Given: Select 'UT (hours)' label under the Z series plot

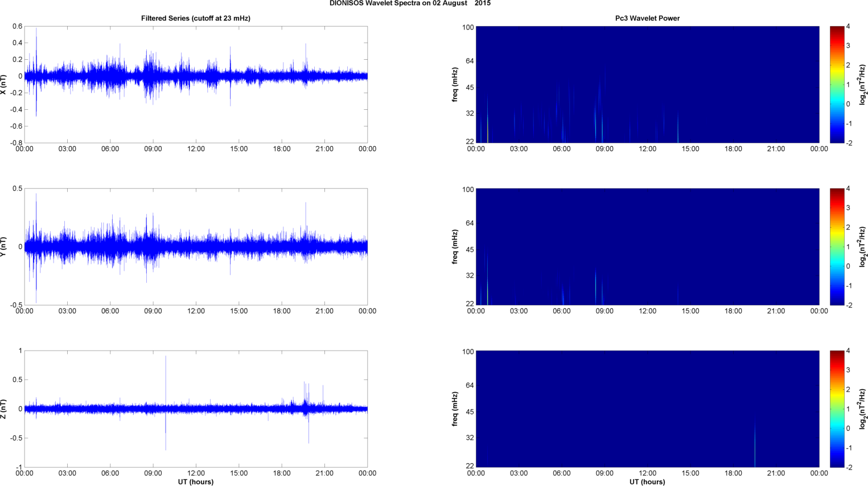Looking at the screenshot, I should click(196, 482).
